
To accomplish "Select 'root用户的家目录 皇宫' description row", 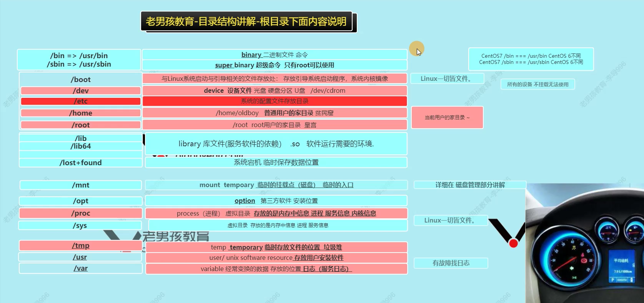I will (275, 125).
